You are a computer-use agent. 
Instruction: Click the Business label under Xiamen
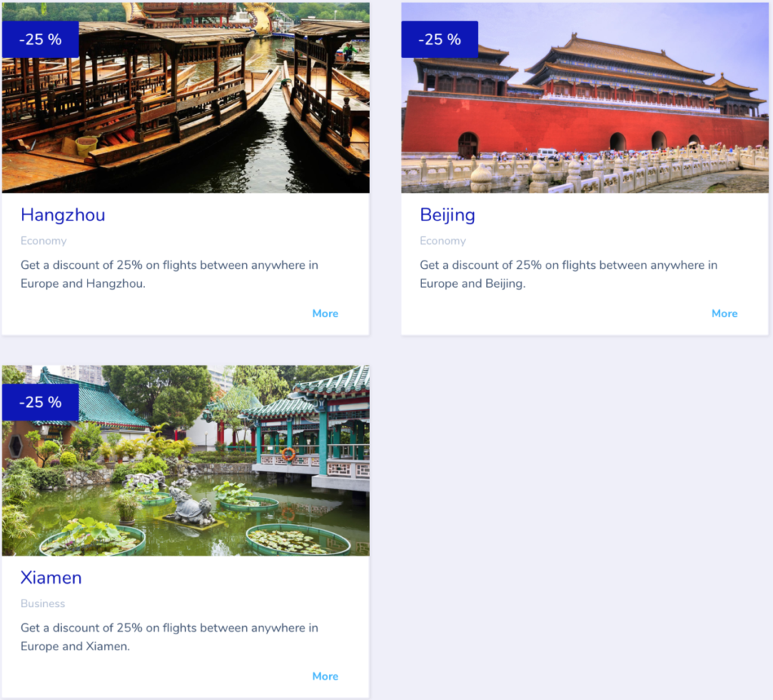[x=43, y=603]
